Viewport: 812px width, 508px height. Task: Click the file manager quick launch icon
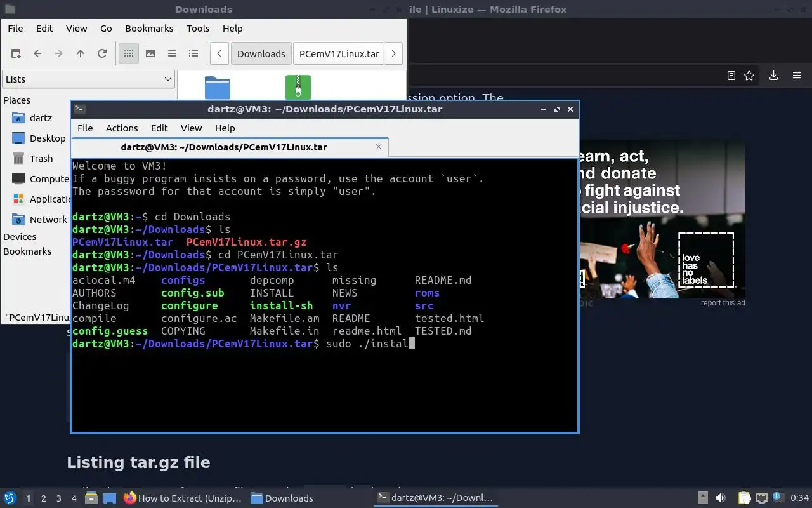click(x=91, y=498)
